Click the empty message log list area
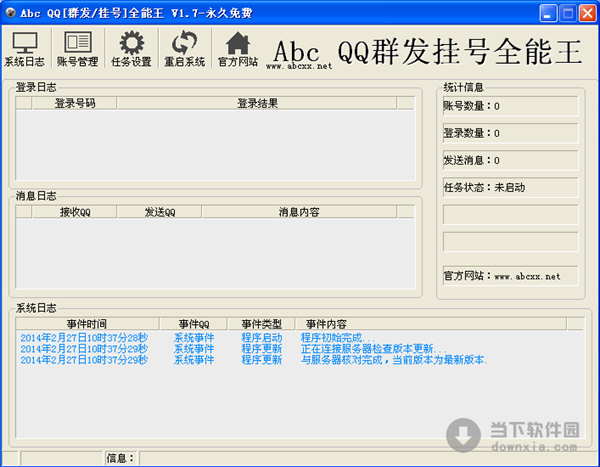The width and height of the screenshot is (600, 467). tap(215, 253)
